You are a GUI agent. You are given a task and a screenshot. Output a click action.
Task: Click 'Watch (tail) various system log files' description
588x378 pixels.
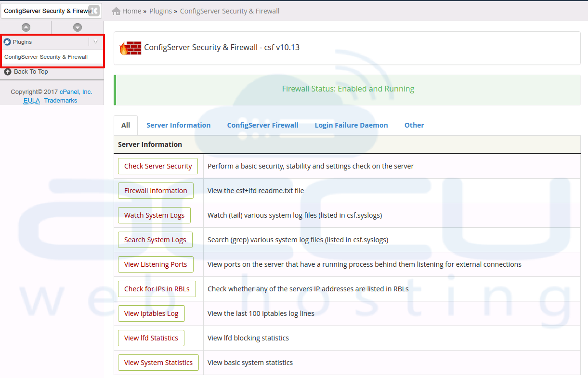click(x=295, y=215)
